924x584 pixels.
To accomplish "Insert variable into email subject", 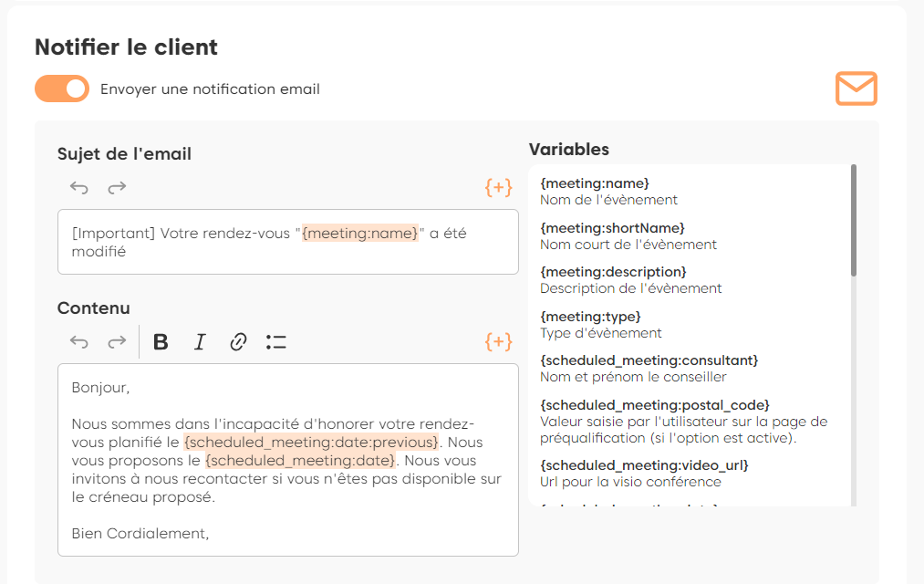I will pyautogui.click(x=498, y=188).
